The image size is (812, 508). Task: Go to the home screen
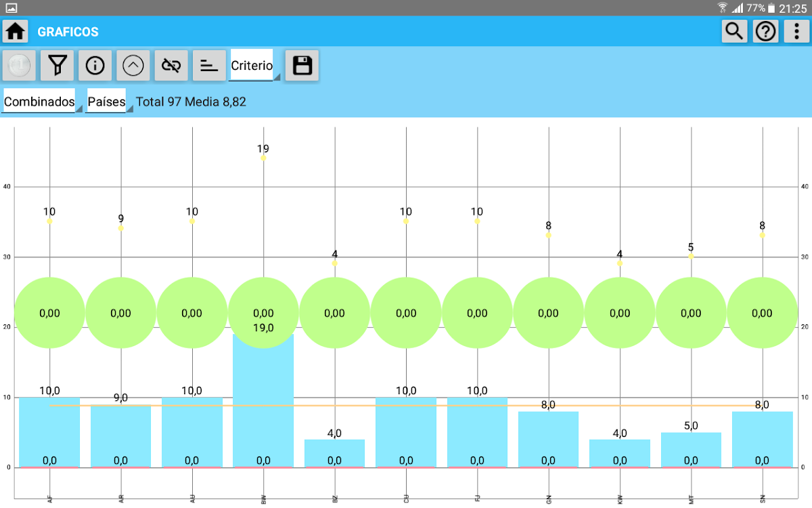tap(16, 31)
